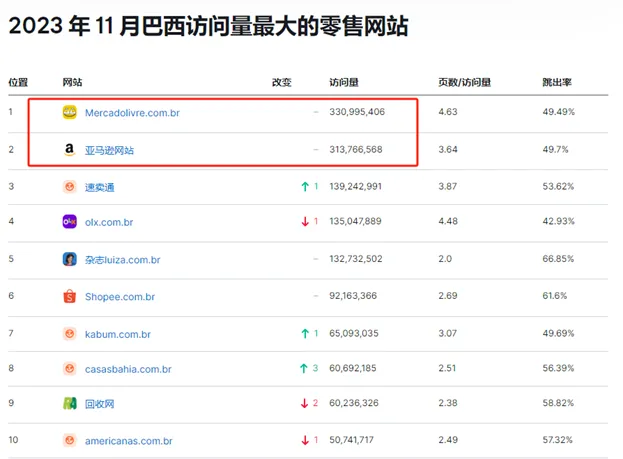The width and height of the screenshot is (623, 459).
Task: Click bounce rate 49.69%
Action: tap(558, 333)
